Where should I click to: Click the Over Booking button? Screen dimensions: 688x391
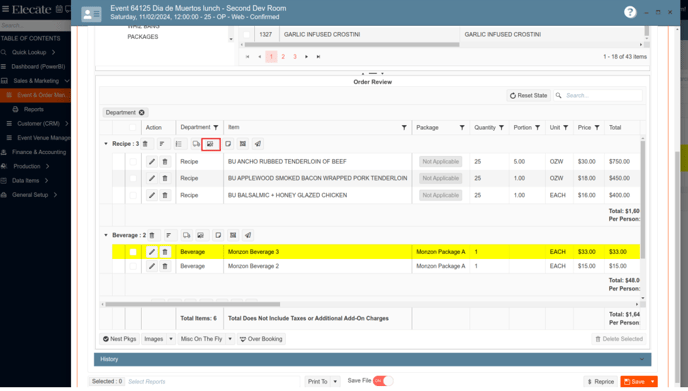click(x=262, y=339)
